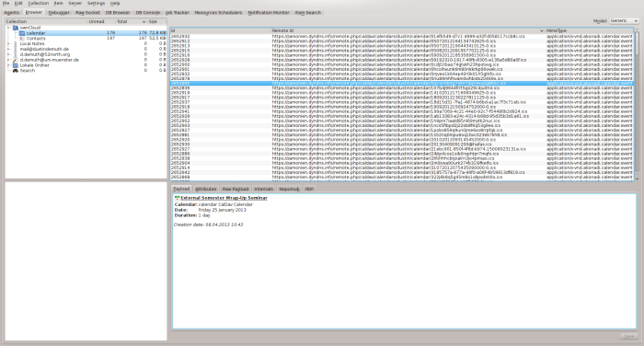Open the Edit menu
Screen dimensions: 644x346
(18, 4)
